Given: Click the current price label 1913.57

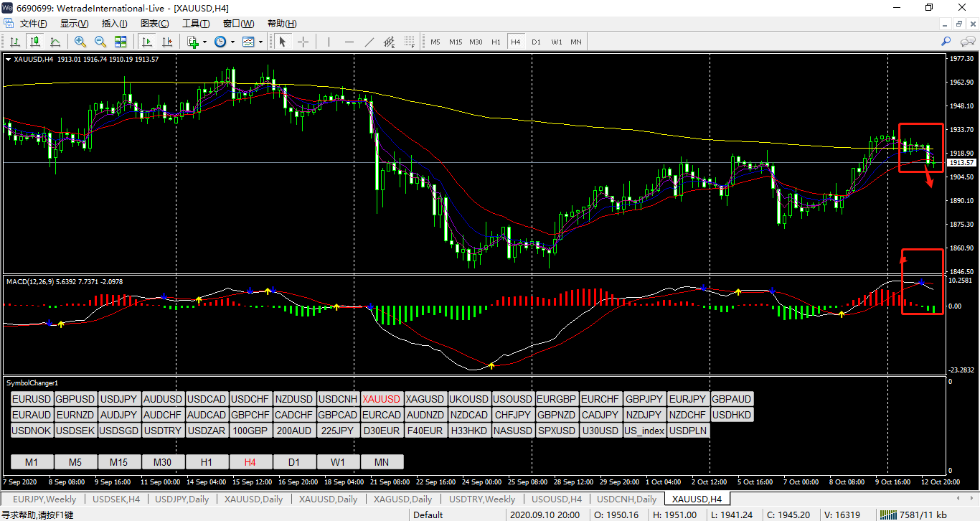Looking at the screenshot, I should (x=962, y=163).
